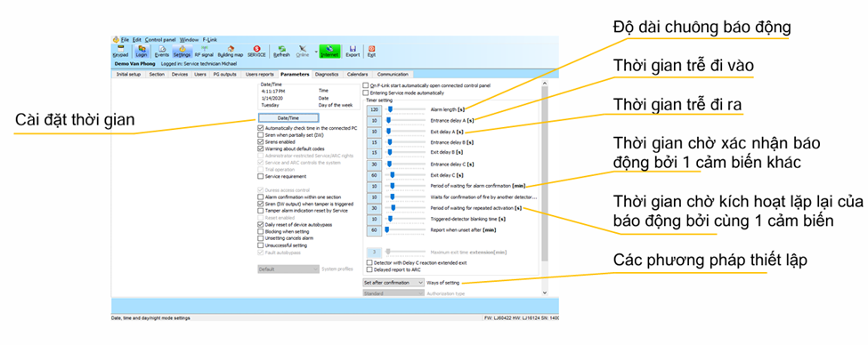
Task: Open the Control panel menu
Action: click(160, 40)
